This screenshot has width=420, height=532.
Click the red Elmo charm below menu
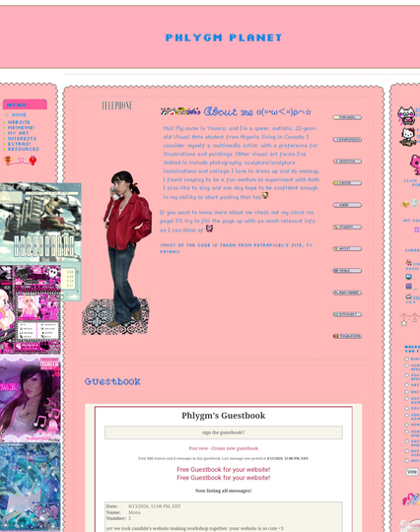pos(33,161)
